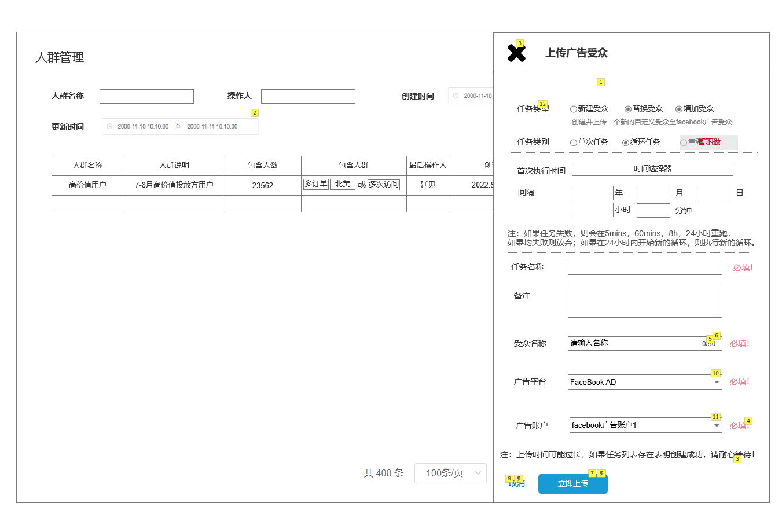Click the clock icon in the 创建时间 field
The width and height of the screenshot is (782, 532).
[x=456, y=96]
